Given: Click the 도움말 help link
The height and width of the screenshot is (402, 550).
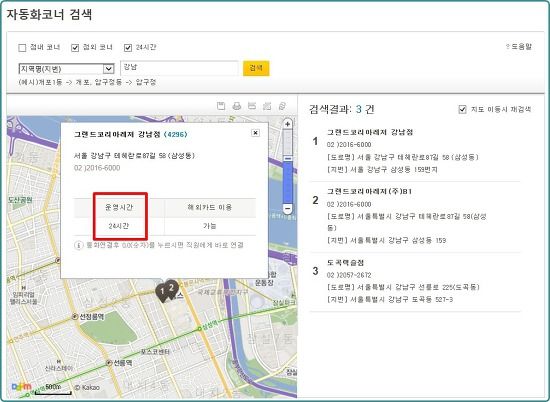Looking at the screenshot, I should (x=519, y=46).
